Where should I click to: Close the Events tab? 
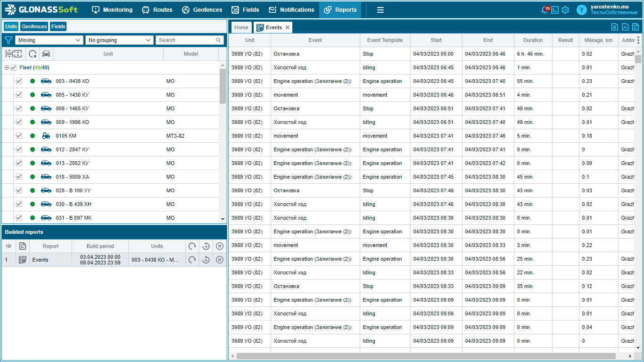coord(288,27)
